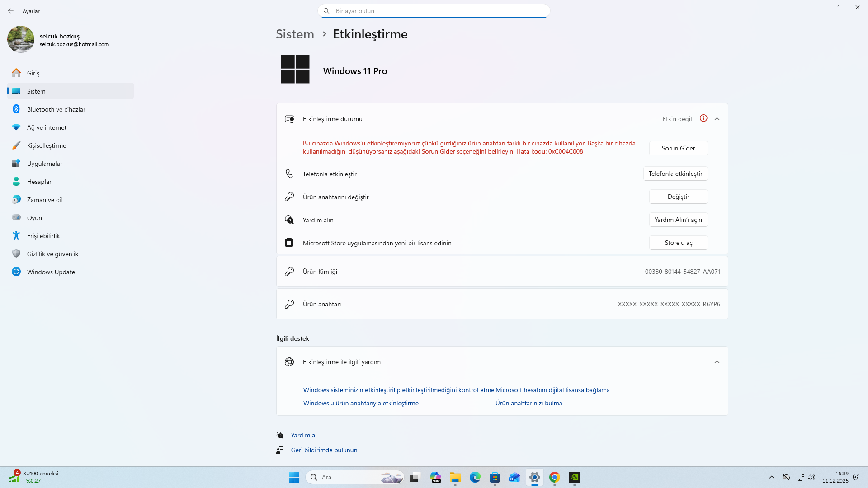Open File Explorer from the taskbar
This screenshot has height=488, width=868.
click(x=455, y=477)
